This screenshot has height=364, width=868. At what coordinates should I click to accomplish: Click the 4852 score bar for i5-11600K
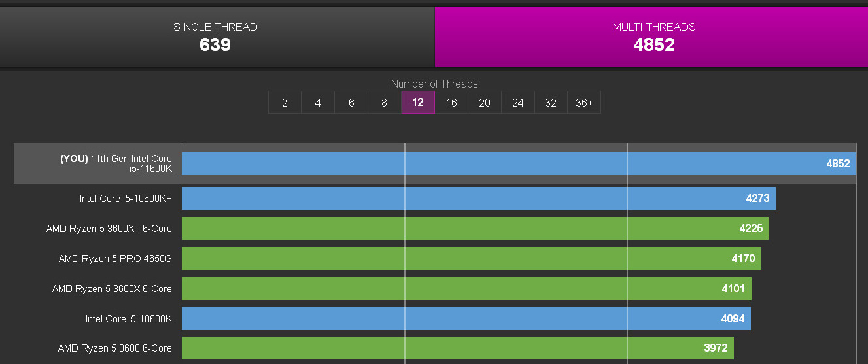coord(519,163)
